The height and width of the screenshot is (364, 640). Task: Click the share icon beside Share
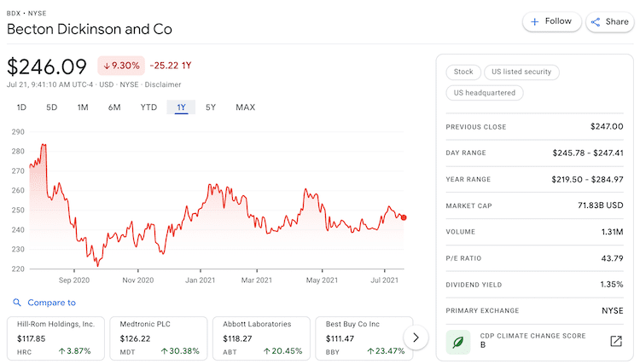pyautogui.click(x=596, y=22)
